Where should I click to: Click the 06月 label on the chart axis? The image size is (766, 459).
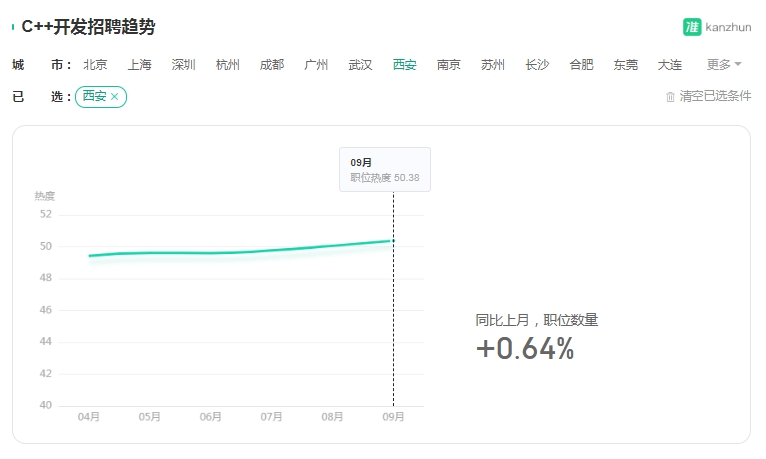[x=211, y=417]
